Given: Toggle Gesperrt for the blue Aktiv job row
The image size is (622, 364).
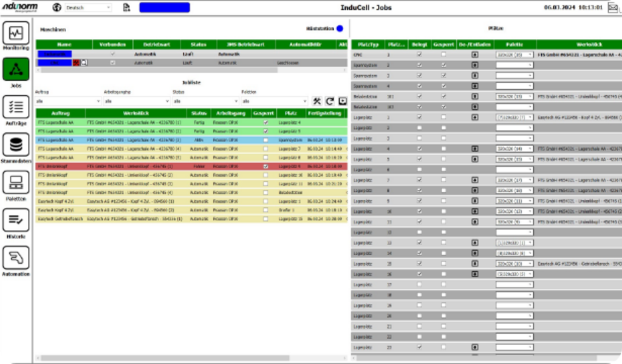Looking at the screenshot, I should 266,140.
